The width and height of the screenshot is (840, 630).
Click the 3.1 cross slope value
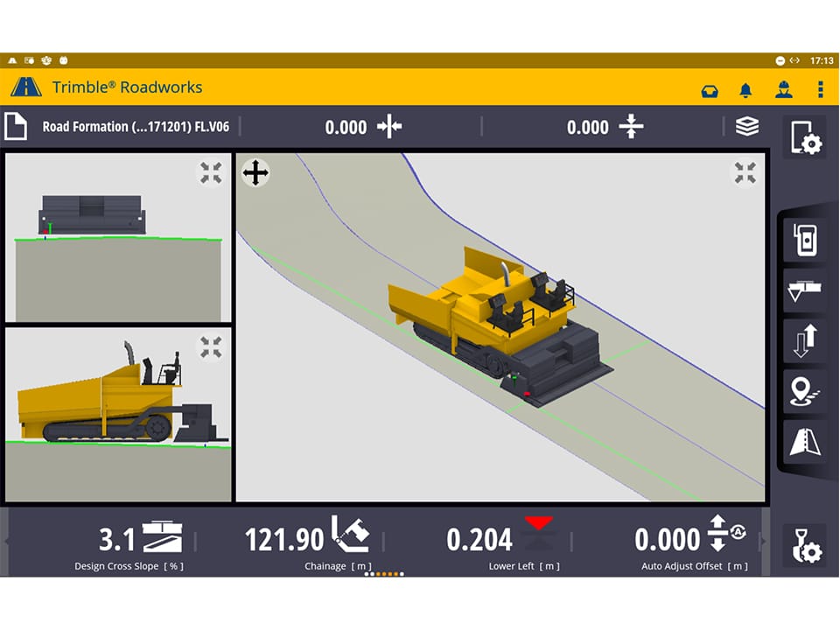point(116,539)
